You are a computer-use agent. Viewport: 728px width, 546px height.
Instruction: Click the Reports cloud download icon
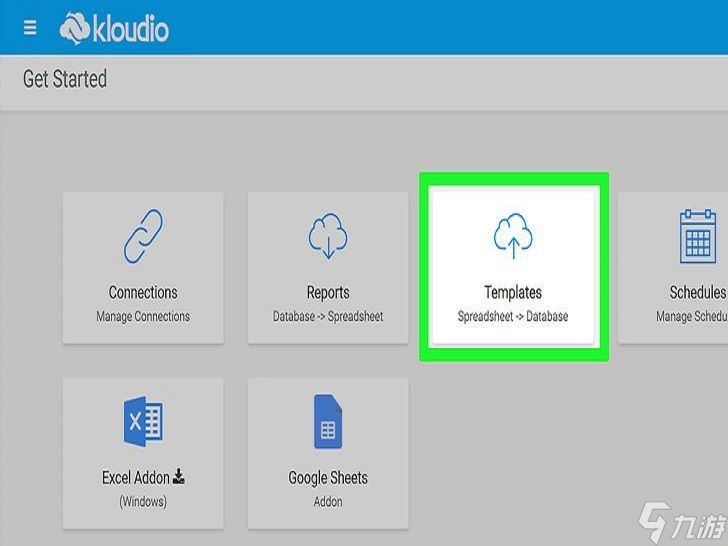coord(328,235)
